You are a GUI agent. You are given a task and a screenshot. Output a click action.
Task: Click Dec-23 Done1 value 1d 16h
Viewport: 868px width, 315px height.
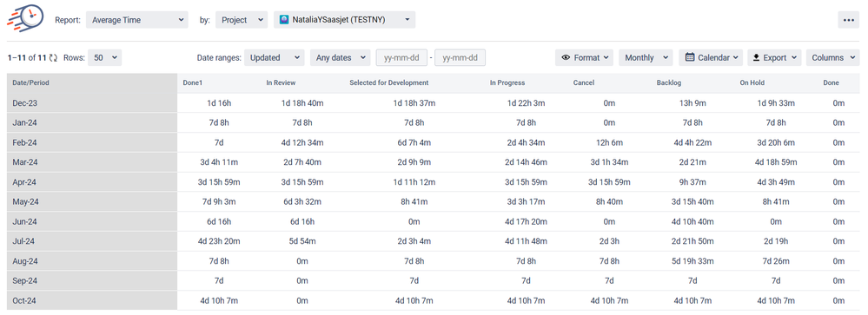219,102
